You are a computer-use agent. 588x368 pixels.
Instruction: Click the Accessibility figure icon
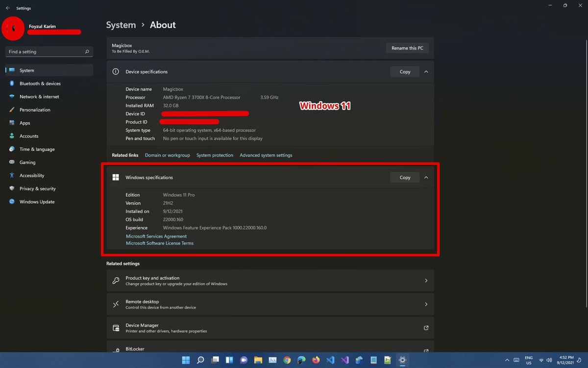point(12,176)
